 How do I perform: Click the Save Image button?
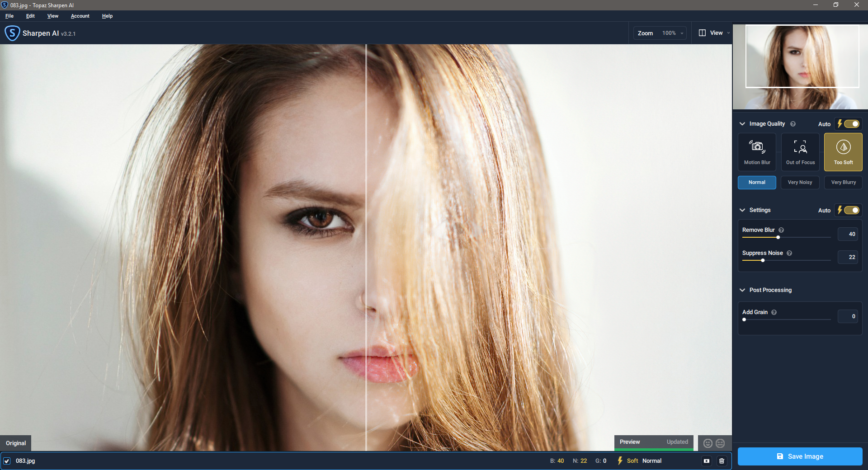tap(800, 456)
